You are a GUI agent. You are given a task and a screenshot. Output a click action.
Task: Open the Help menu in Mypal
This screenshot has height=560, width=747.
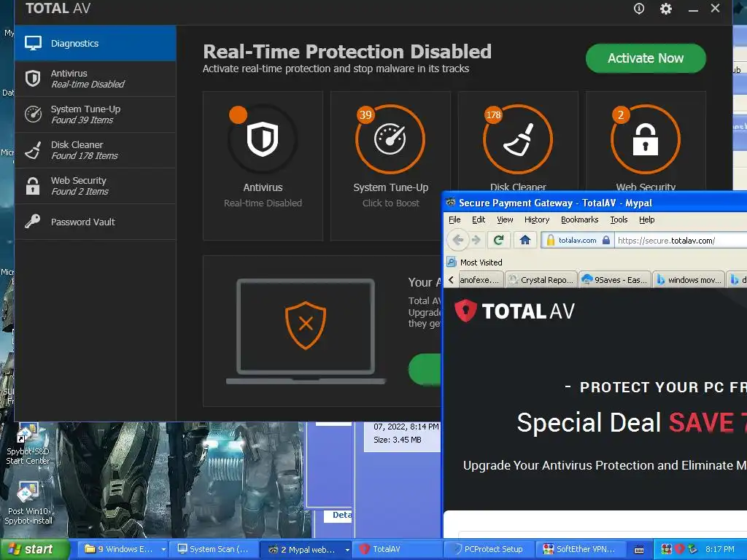pos(646,219)
